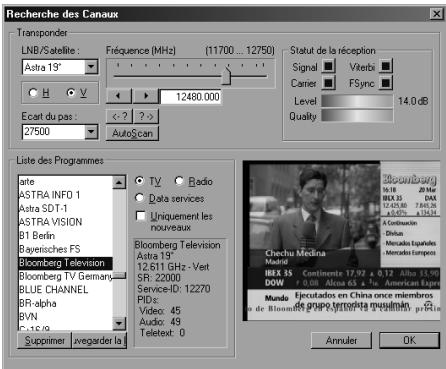
Task: Click the search forward '? ->' button
Action: (x=146, y=116)
